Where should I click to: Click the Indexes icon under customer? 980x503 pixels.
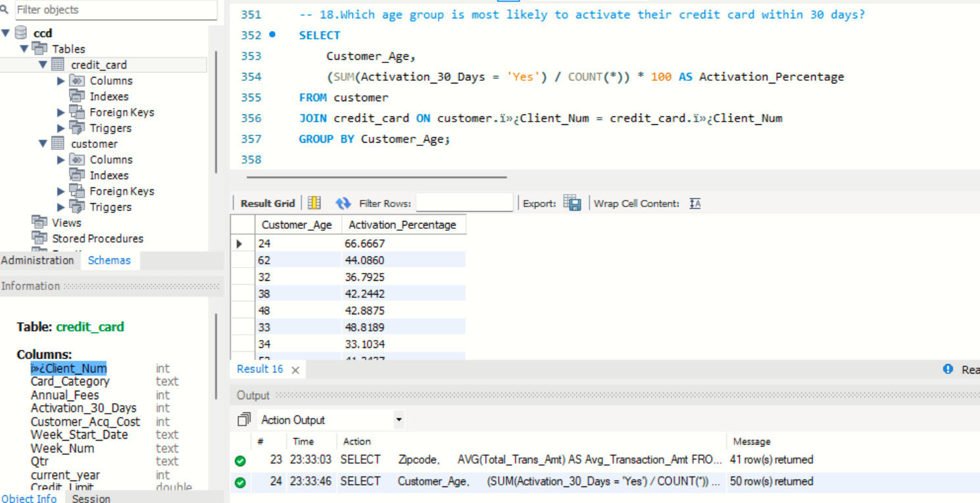click(77, 175)
